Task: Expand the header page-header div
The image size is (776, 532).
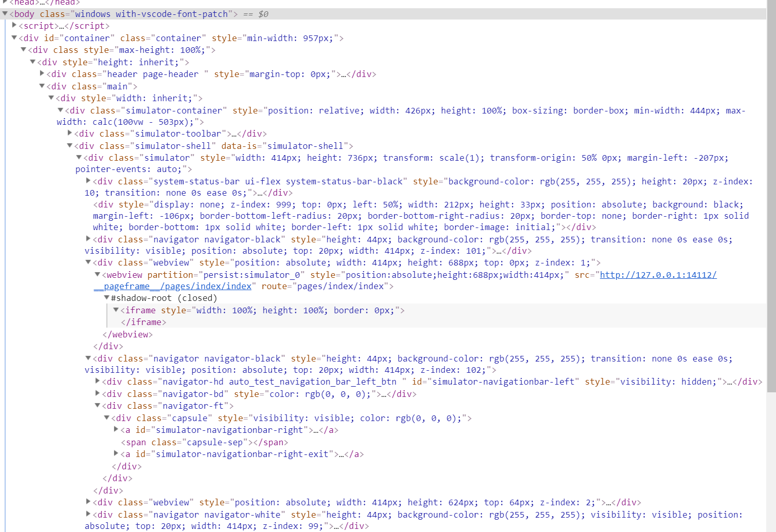Action: coord(42,73)
